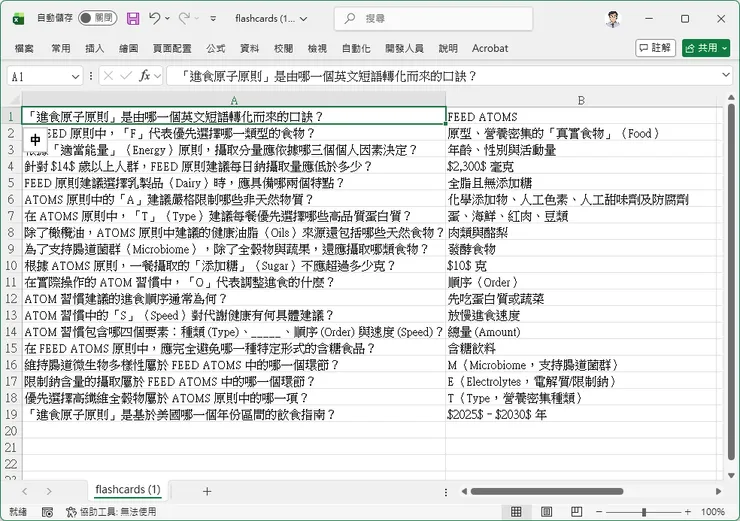740x521 pixels.
Task: Click the add new sheet plus button
Action: [x=207, y=491]
